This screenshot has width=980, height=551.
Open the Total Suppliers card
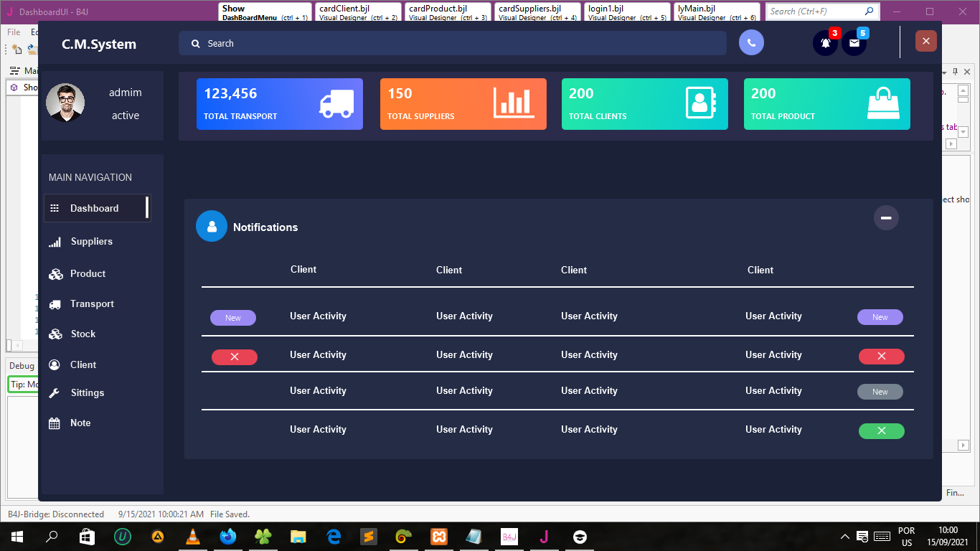[x=463, y=104]
